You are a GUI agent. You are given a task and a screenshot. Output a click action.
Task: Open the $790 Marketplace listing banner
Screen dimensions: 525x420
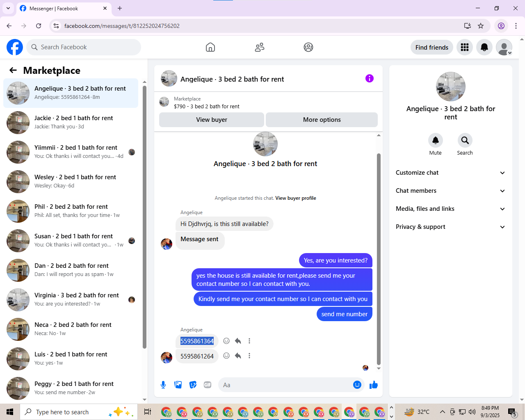pos(268,103)
